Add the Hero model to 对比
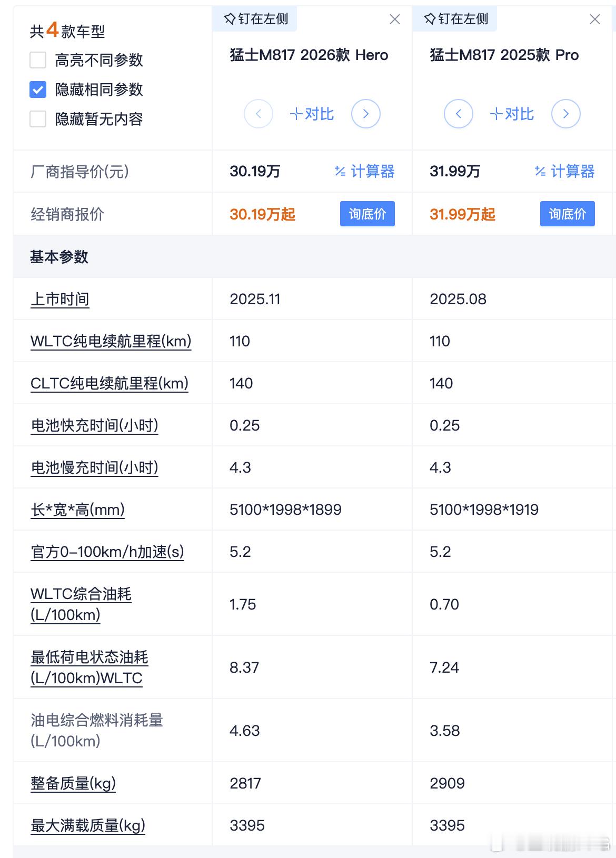Image resolution: width=616 pixels, height=858 pixels. [312, 114]
